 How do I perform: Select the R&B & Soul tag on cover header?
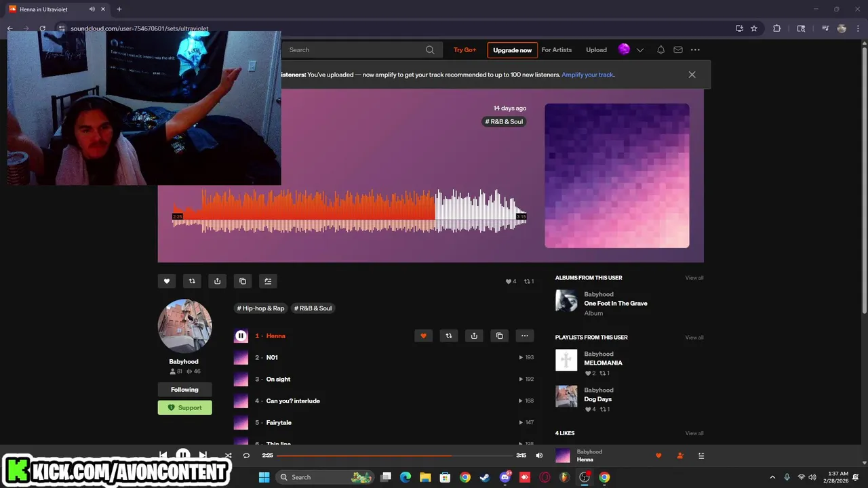504,121
